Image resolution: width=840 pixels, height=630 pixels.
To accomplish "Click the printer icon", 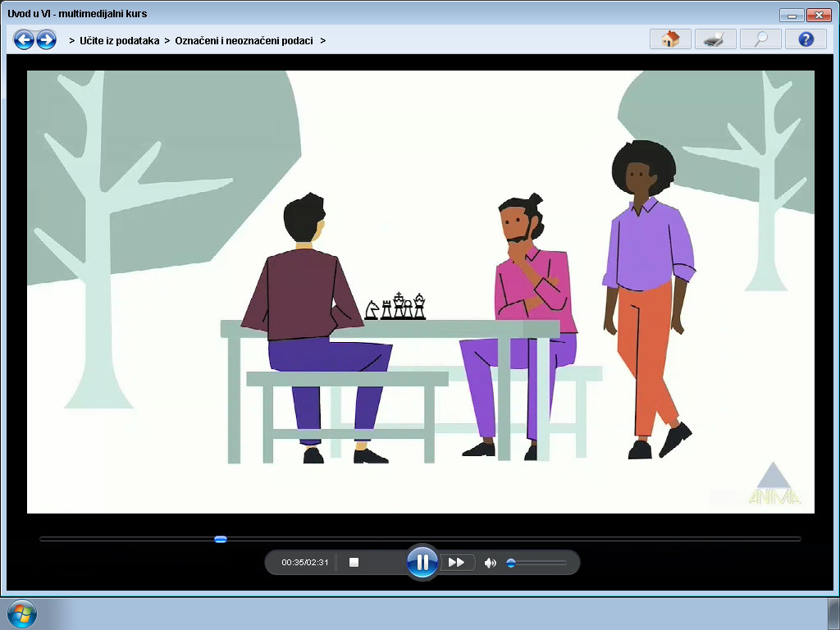I will coord(715,39).
